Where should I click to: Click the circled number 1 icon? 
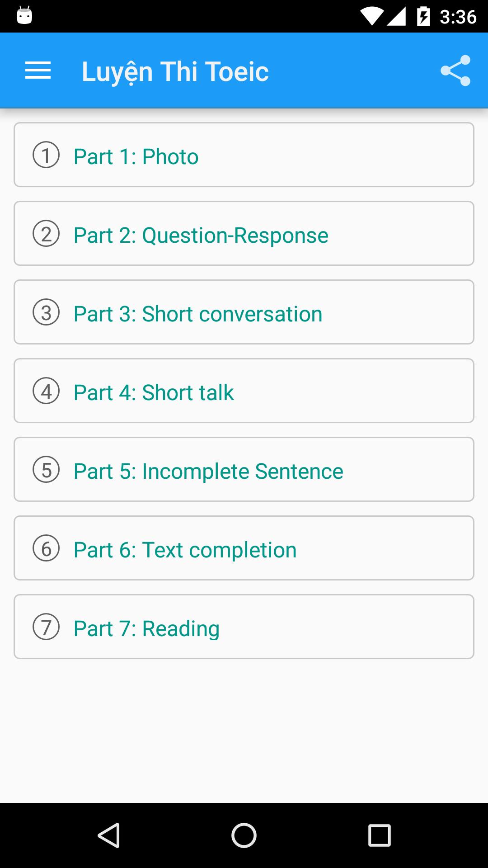tap(46, 155)
